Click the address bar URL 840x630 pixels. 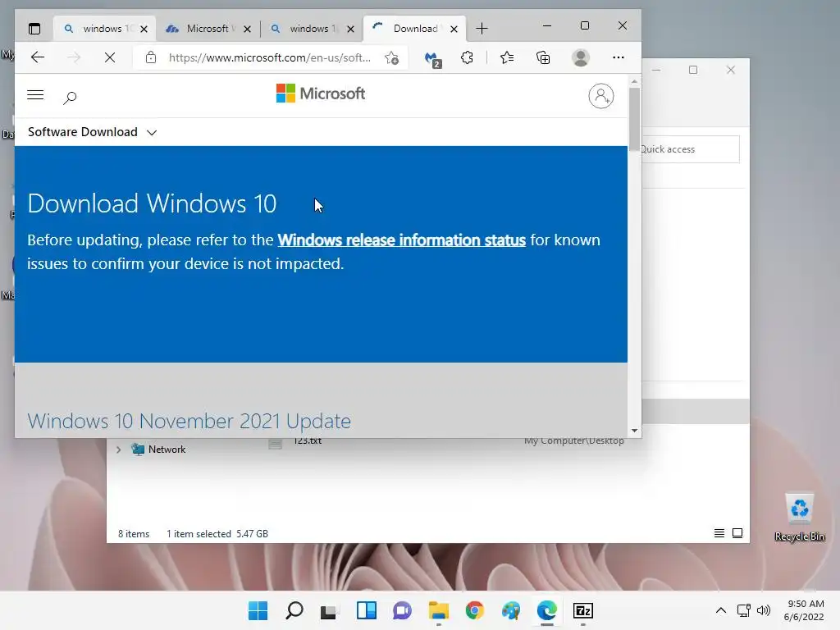click(269, 57)
